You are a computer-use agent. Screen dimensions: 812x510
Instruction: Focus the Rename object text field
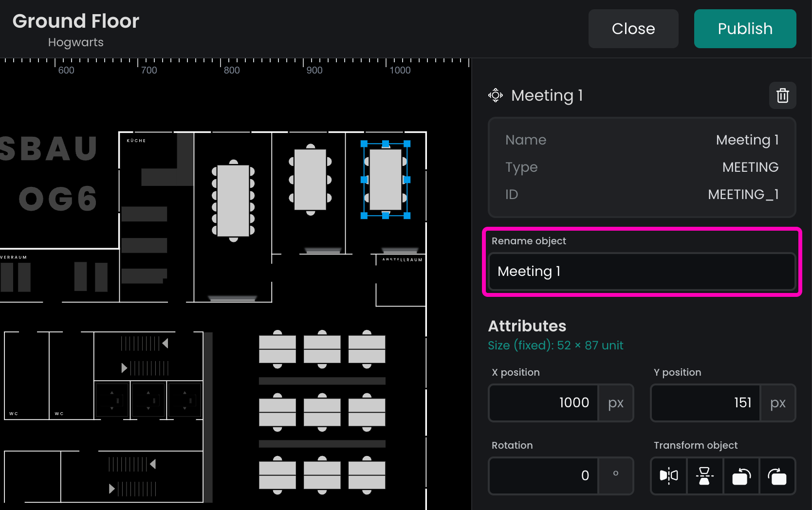pyautogui.click(x=641, y=272)
